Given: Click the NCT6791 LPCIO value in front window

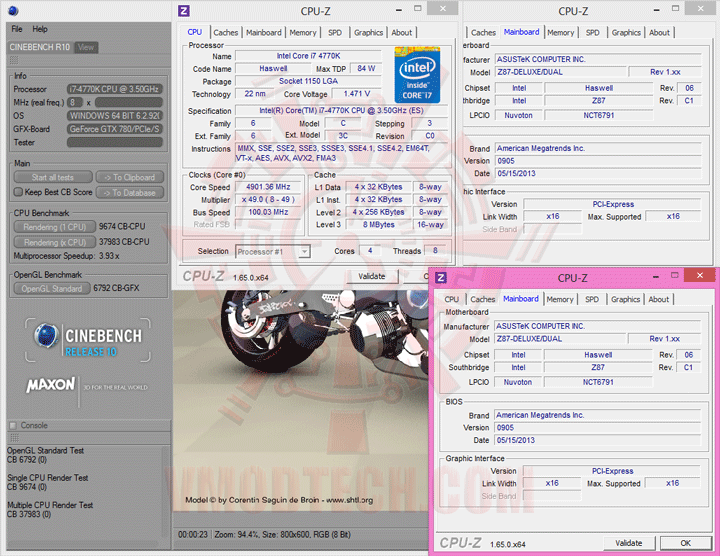Looking at the screenshot, I should pyautogui.click(x=598, y=382).
